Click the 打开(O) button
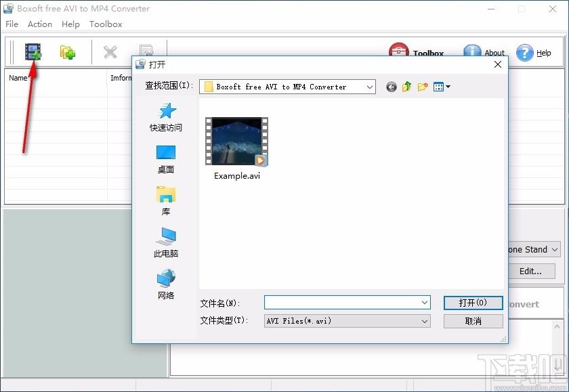 [473, 303]
